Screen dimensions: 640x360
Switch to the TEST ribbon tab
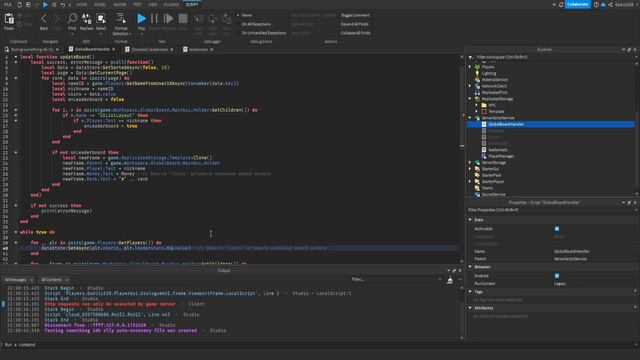tap(137, 4)
